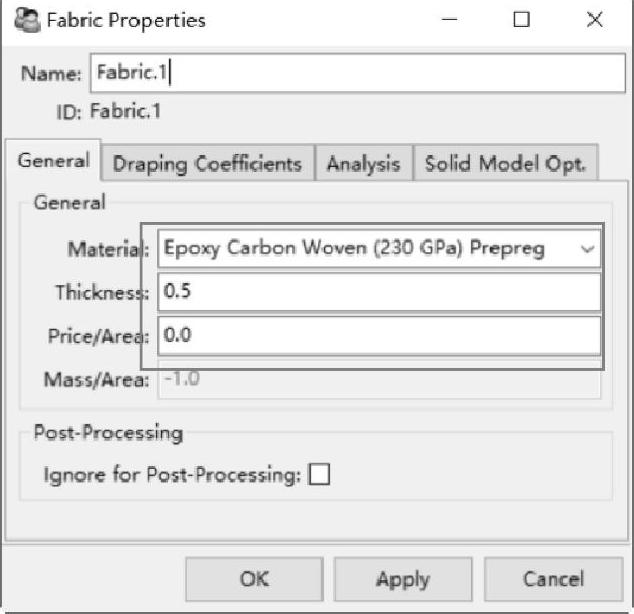
Task: Expand Material options using the chevron arrow
Action: click(x=587, y=249)
